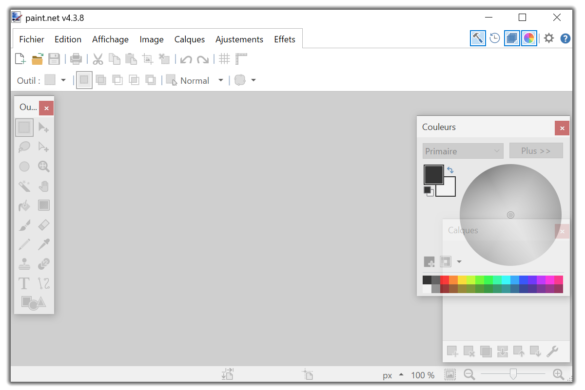Select the Paintbrush tool
The height and width of the screenshot is (390, 585).
[x=24, y=225]
